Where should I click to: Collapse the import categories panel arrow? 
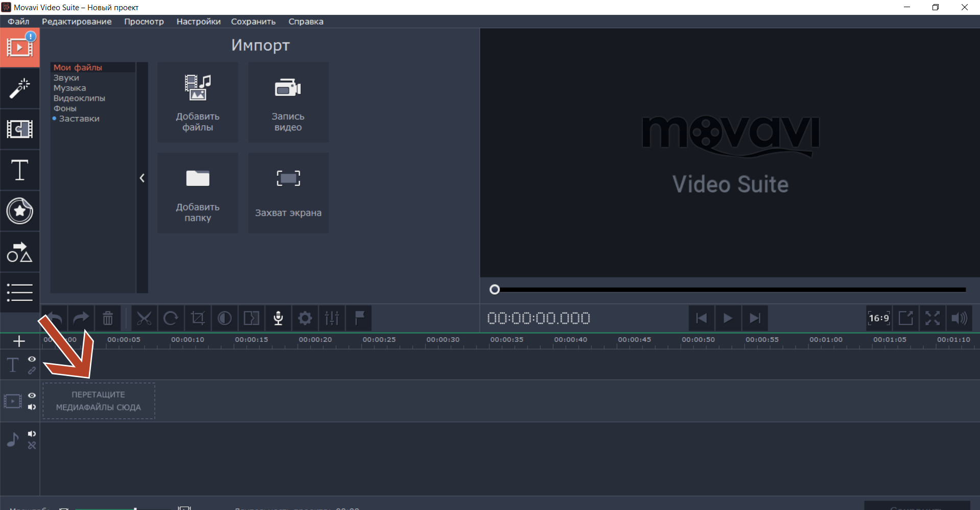pyautogui.click(x=142, y=178)
